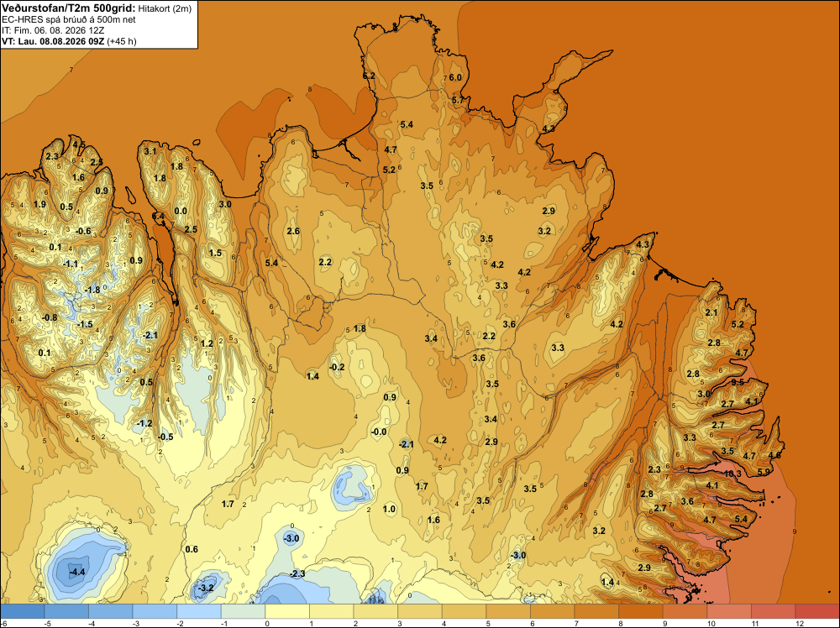Click the legend swatch between -6 and -5
840x628 pixels.
click(22, 611)
